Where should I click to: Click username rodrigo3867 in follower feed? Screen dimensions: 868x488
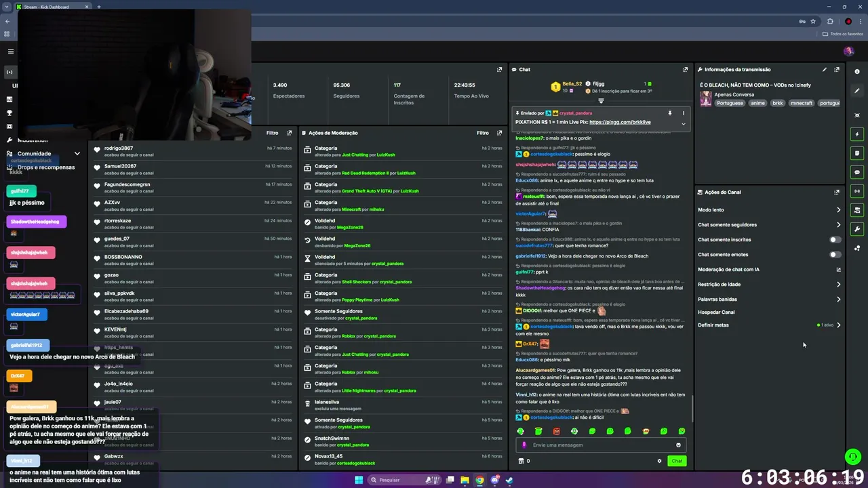[x=119, y=148]
